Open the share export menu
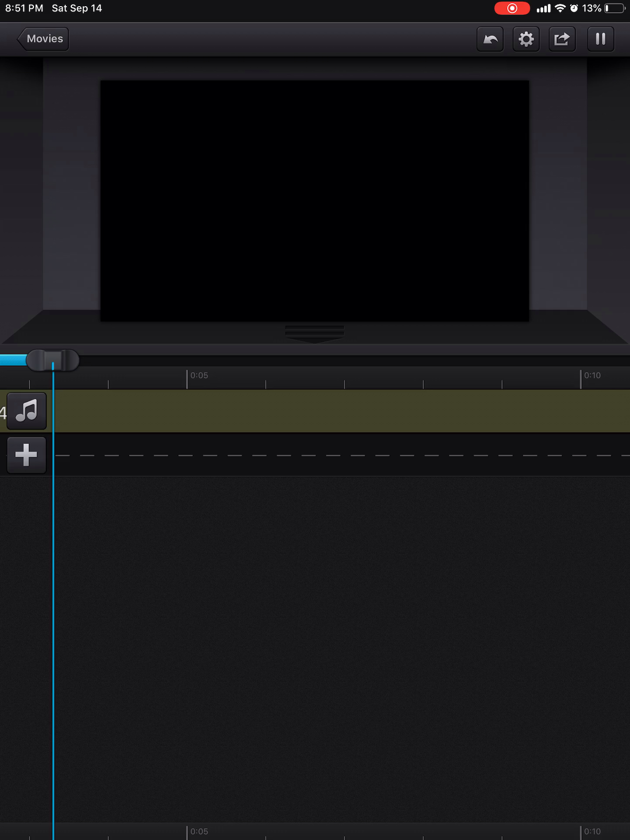The width and height of the screenshot is (630, 840). (x=562, y=39)
